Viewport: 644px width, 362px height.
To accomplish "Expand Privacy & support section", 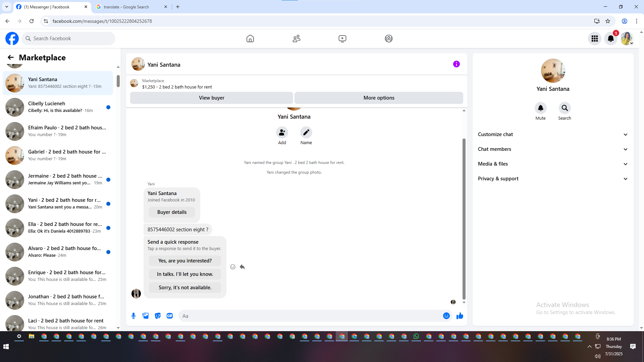I will 552,179.
